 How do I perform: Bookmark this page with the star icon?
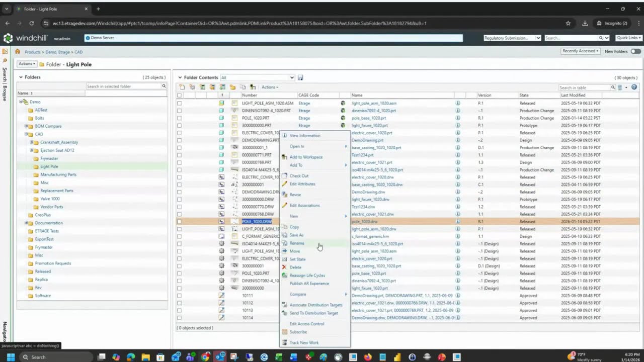(568, 23)
